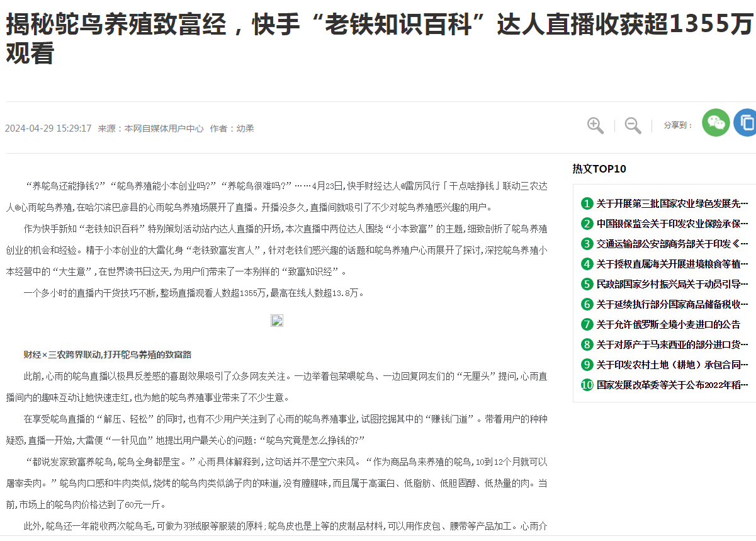Open hot article 1 about 国家农业绿色发展先

[672, 203]
